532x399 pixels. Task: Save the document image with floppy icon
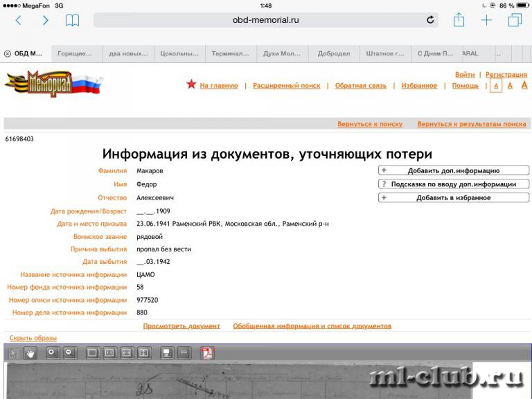click(166, 353)
